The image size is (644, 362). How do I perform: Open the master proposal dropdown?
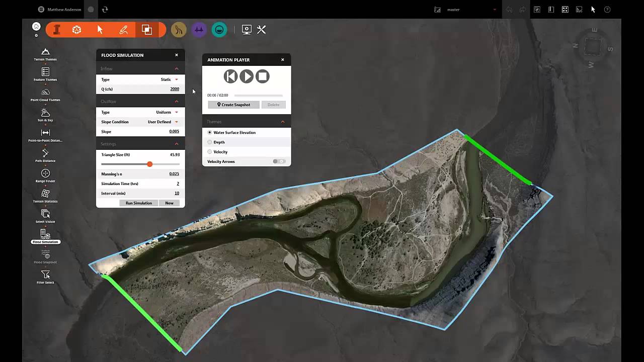click(495, 10)
